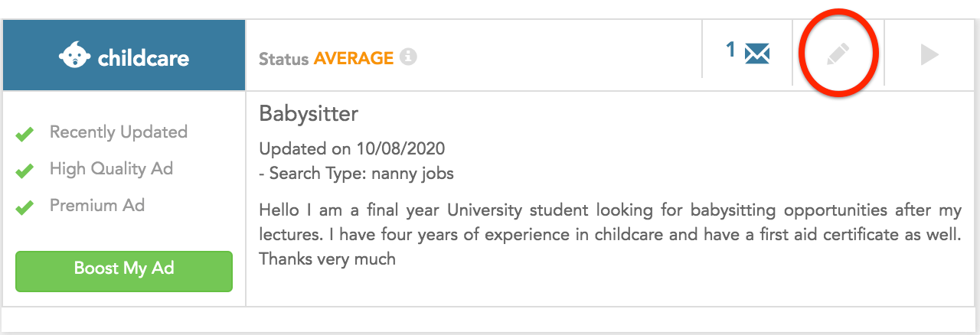Click the baby face childcare logo icon

pyautogui.click(x=75, y=56)
